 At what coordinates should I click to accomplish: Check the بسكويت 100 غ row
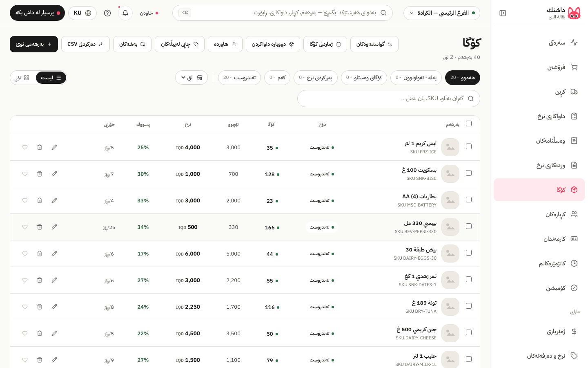[469, 173]
